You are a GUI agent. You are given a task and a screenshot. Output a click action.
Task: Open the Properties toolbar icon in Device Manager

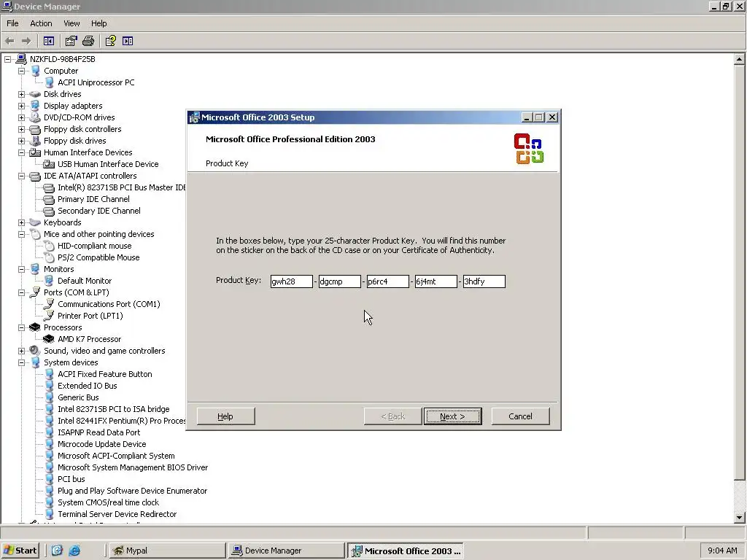[71, 41]
